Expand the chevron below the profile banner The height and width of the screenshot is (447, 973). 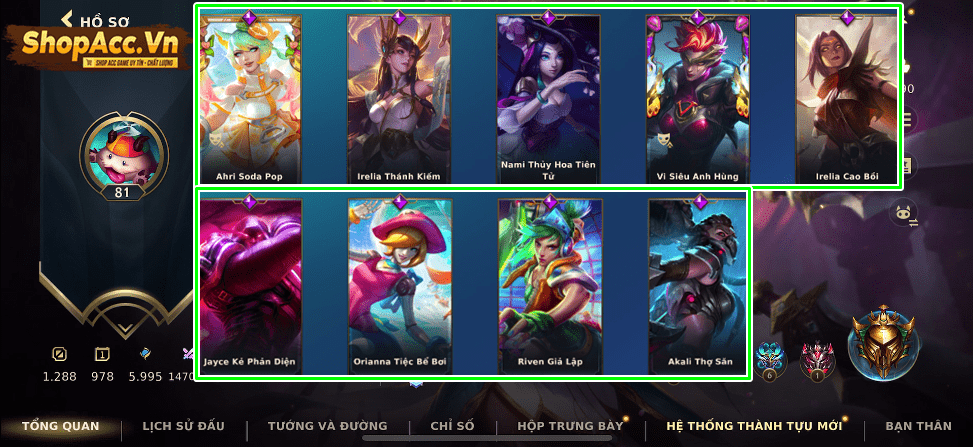[x=125, y=327]
